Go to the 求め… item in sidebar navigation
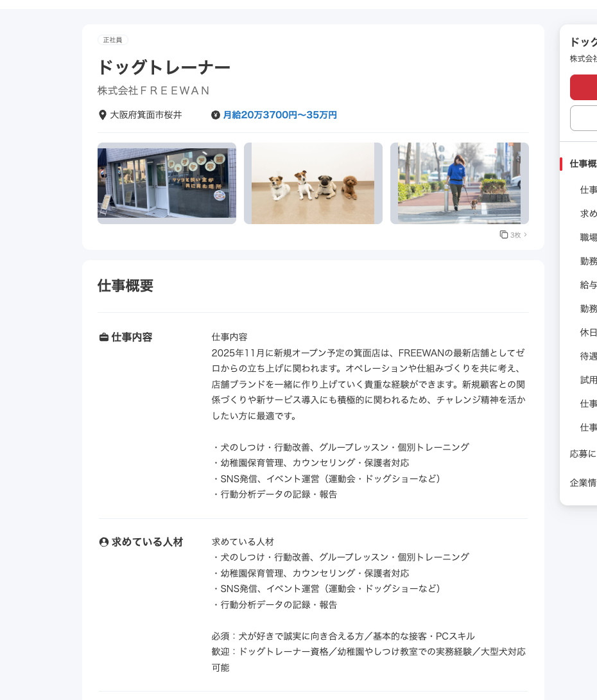Viewport: 597px width, 700px height. (x=588, y=213)
